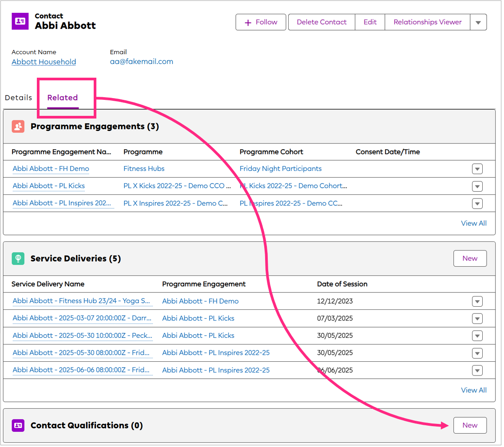Click the plus icon on Follow button

click(x=249, y=22)
